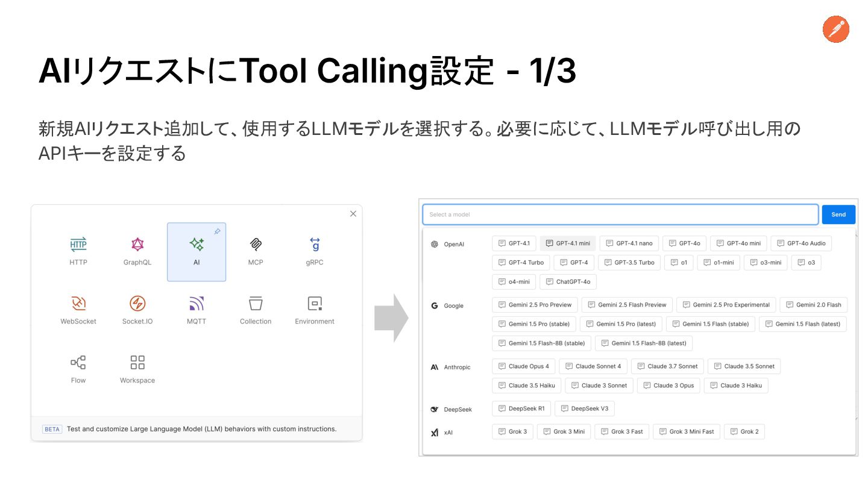
Task: Click the Anthropic provider logo
Action: pyautogui.click(x=434, y=367)
